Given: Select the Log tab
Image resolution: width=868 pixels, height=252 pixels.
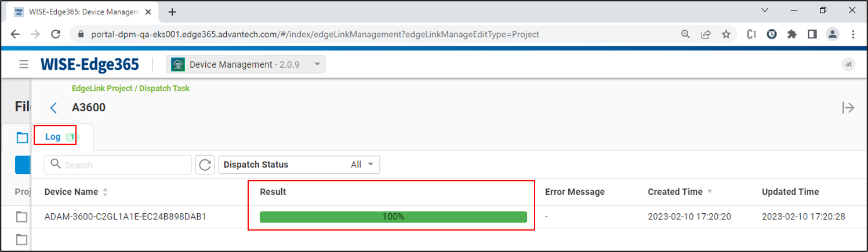Looking at the screenshot, I should click(x=53, y=137).
